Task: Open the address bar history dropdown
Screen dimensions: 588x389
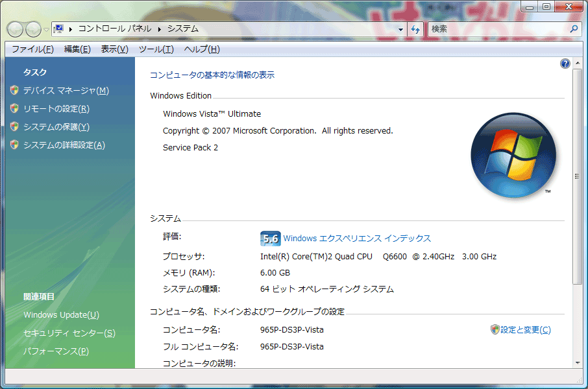Action: pyautogui.click(x=400, y=29)
